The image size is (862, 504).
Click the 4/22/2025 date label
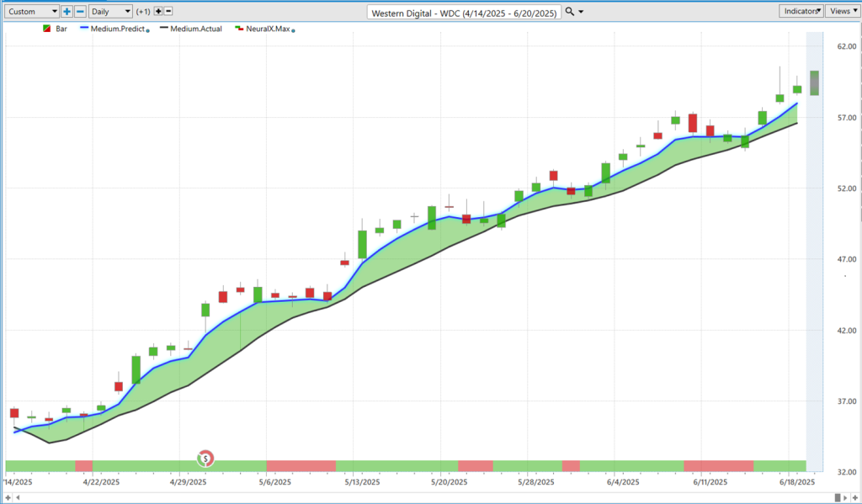(x=101, y=482)
